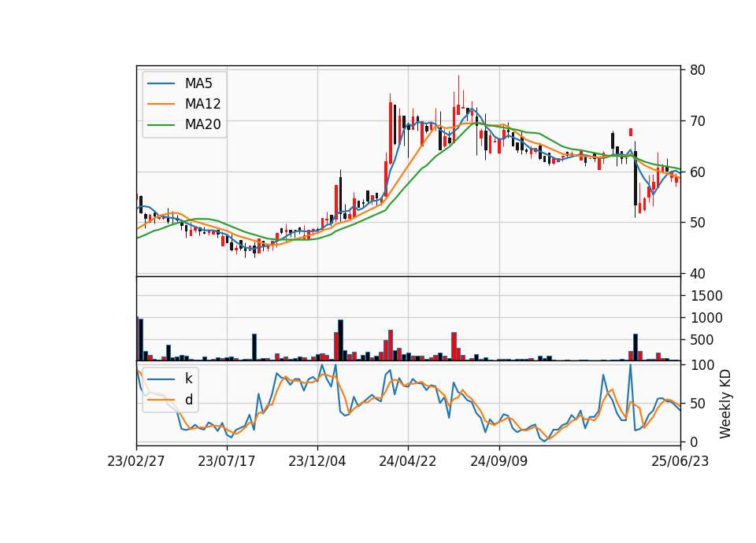This screenshot has height=543, width=756.
Task: Click the k legend label
Action: [x=188, y=379]
